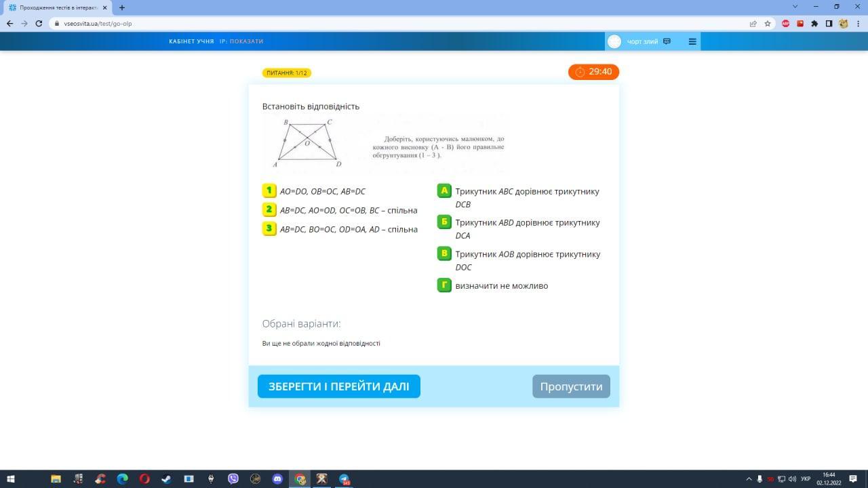This screenshot has height=488, width=868.
Task: Choose green answer badge А
Action: (444, 191)
